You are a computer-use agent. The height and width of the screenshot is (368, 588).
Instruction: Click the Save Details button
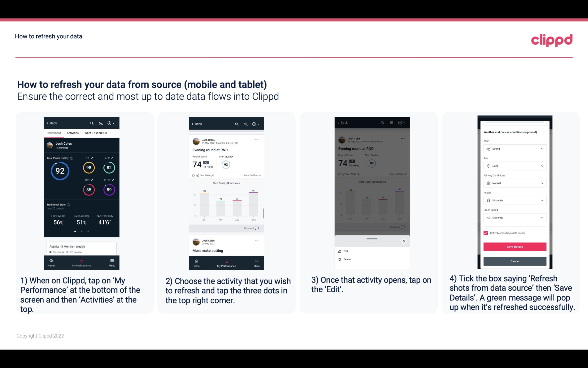[x=514, y=247]
